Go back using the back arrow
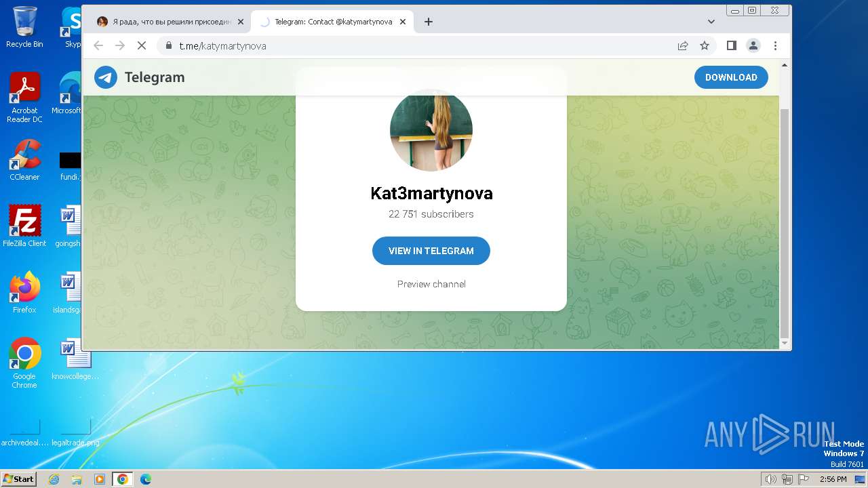Viewport: 868px width, 488px height. [98, 45]
